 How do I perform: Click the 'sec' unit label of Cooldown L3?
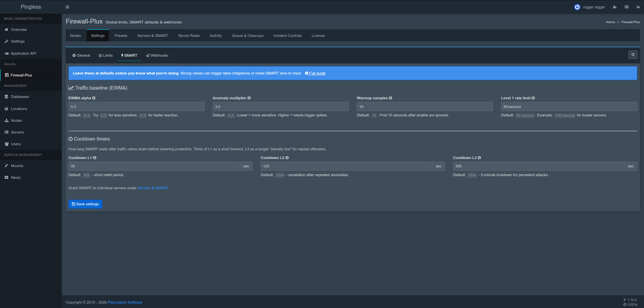click(x=631, y=166)
